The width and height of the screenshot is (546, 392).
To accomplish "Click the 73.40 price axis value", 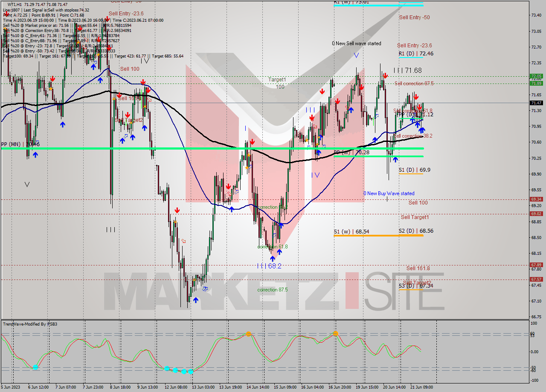I will click(537, 15).
